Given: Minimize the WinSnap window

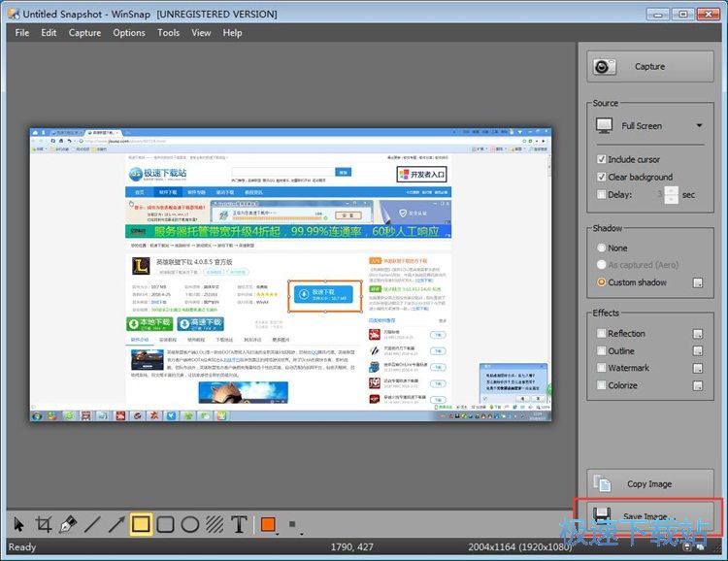Looking at the screenshot, I should 658,14.
